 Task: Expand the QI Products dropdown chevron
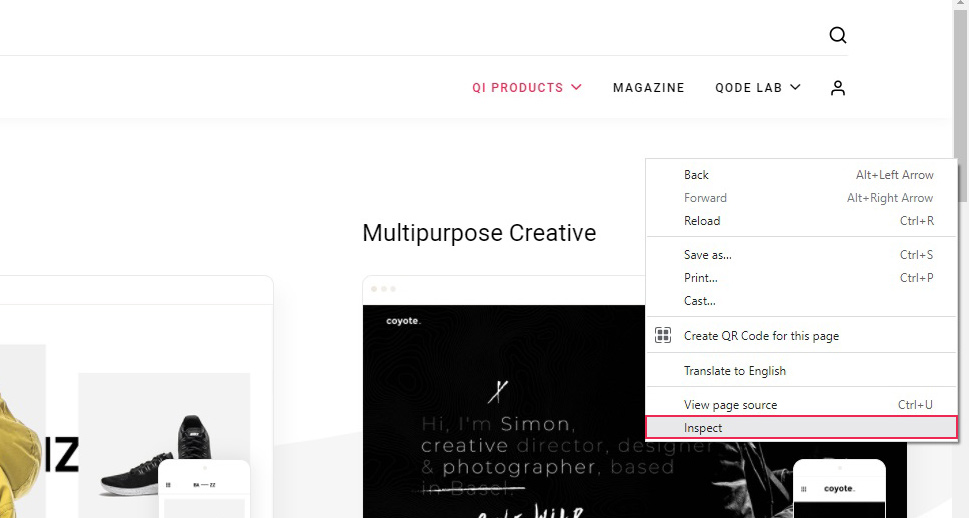point(576,87)
